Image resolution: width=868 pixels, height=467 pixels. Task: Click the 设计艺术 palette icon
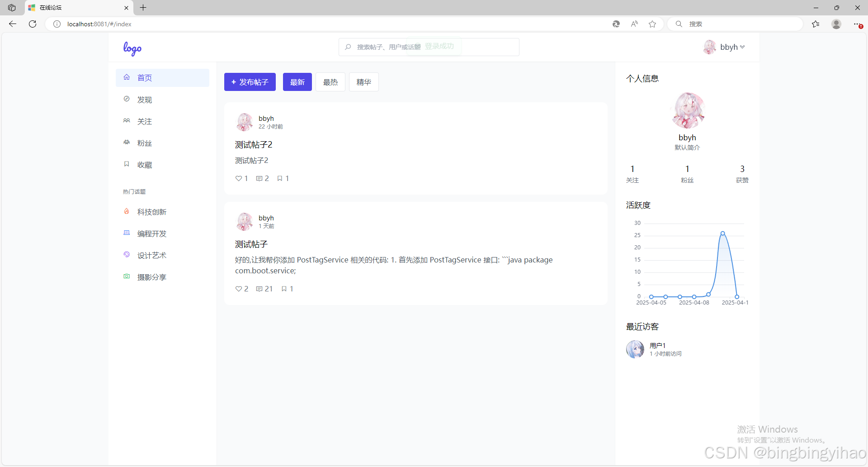pos(127,254)
